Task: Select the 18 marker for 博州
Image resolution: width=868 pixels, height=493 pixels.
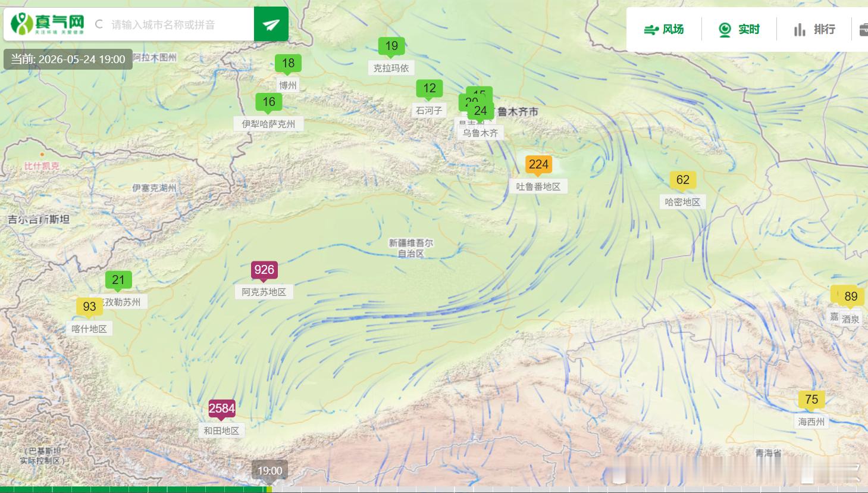Action: (x=288, y=63)
